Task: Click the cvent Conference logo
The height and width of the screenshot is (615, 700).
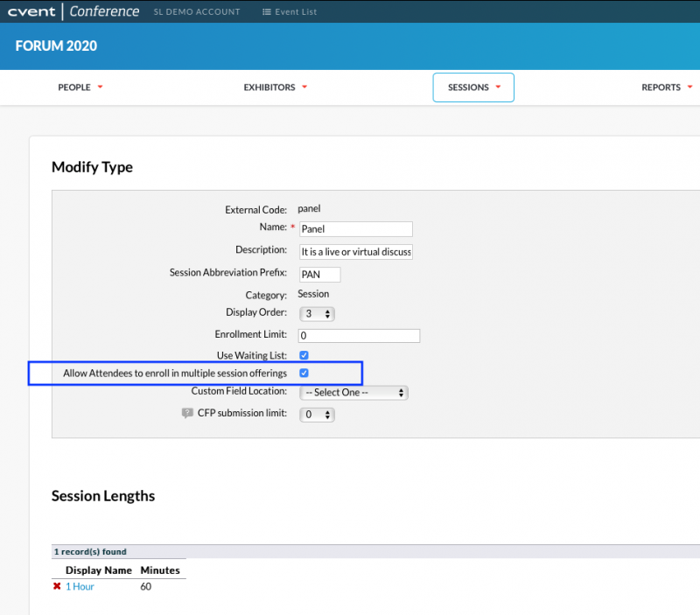Action: tap(73, 11)
